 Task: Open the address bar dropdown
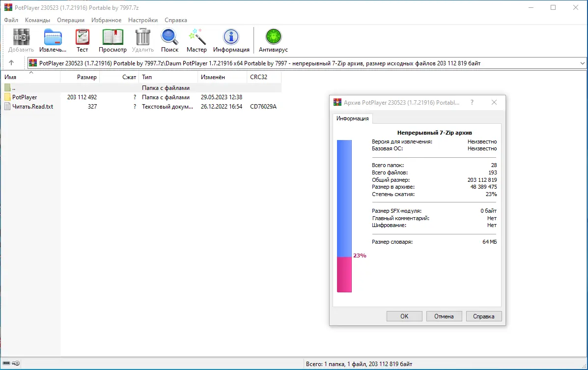[583, 63]
